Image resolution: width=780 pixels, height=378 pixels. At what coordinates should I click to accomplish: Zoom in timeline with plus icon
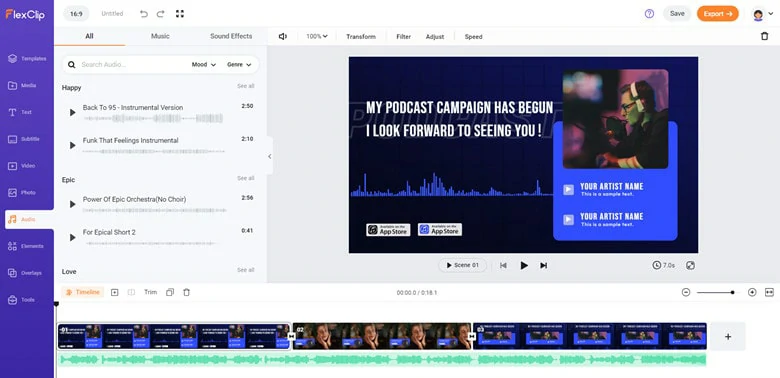coord(752,292)
